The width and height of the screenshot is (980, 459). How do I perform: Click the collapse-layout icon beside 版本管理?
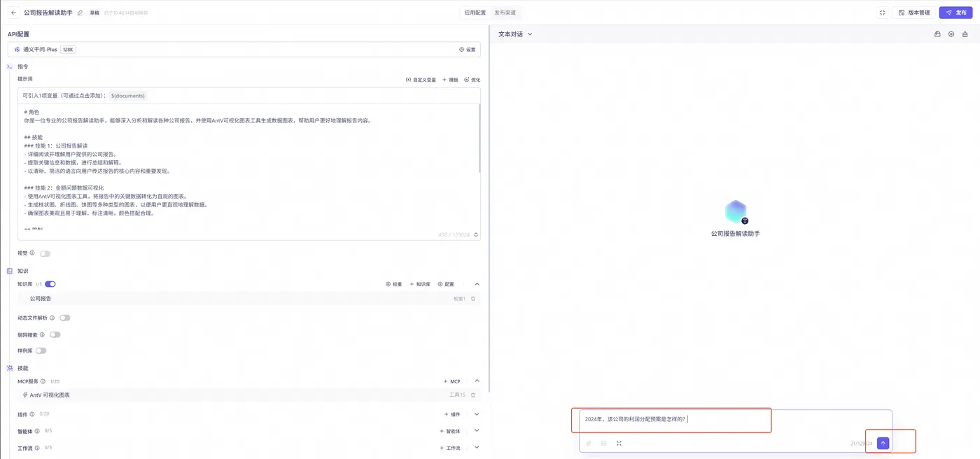pyautogui.click(x=882, y=13)
